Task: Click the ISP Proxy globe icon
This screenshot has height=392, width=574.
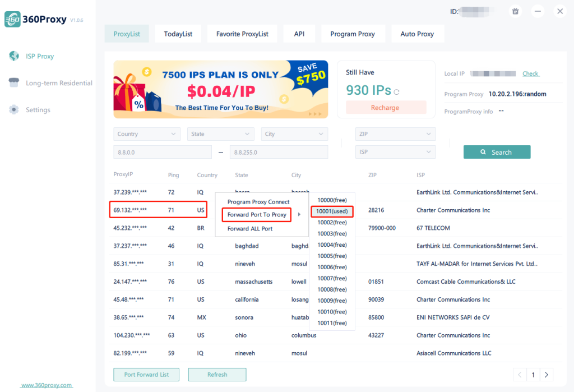Action: pos(14,56)
